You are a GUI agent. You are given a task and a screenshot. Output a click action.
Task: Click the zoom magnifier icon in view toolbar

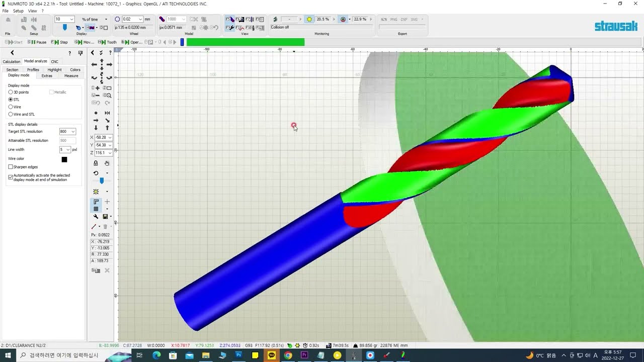point(107,95)
